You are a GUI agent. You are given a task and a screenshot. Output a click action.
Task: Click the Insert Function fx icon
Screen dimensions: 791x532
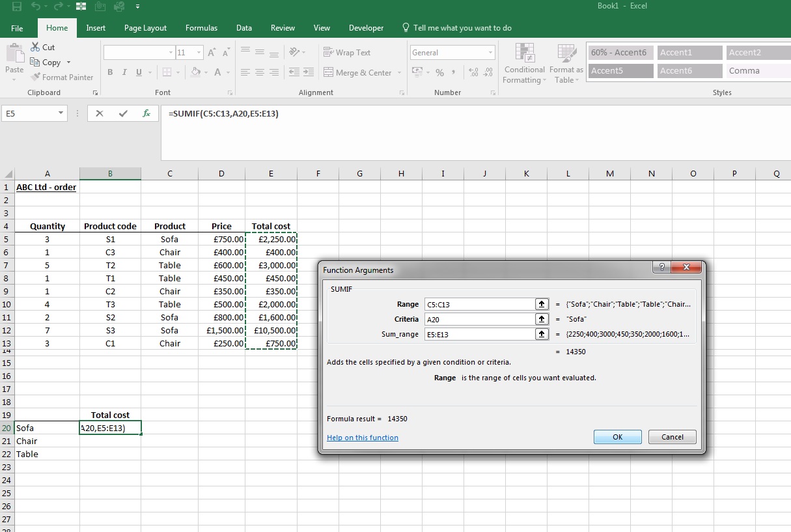pos(146,113)
